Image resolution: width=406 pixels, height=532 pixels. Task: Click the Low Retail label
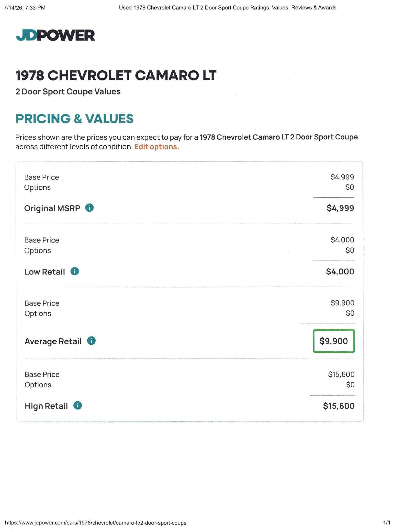45,272
